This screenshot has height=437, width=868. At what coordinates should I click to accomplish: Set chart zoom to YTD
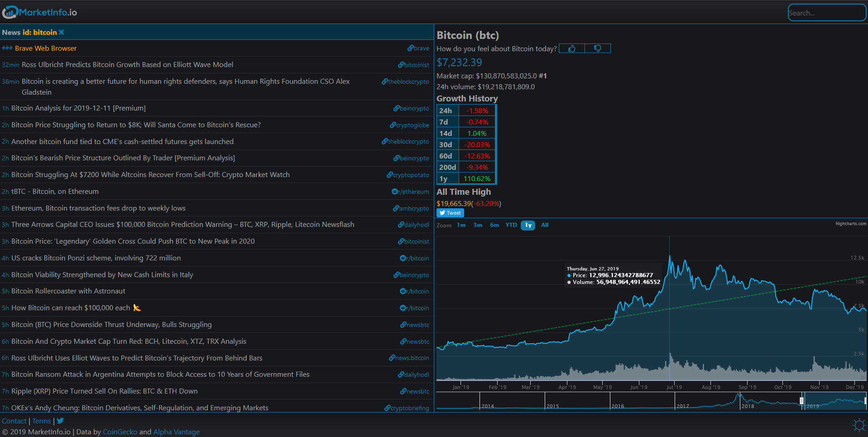point(511,225)
